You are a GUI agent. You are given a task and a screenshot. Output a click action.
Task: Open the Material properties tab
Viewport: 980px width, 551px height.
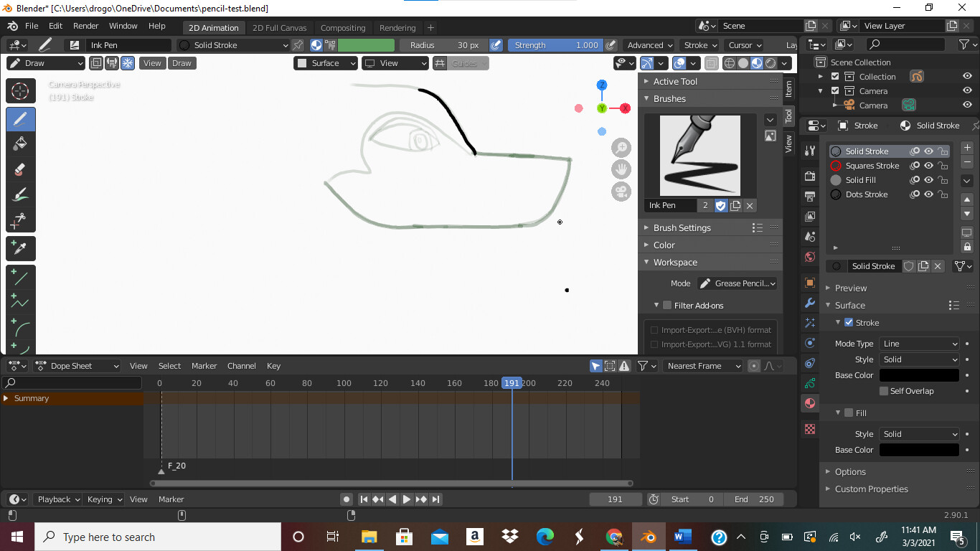[810, 403]
